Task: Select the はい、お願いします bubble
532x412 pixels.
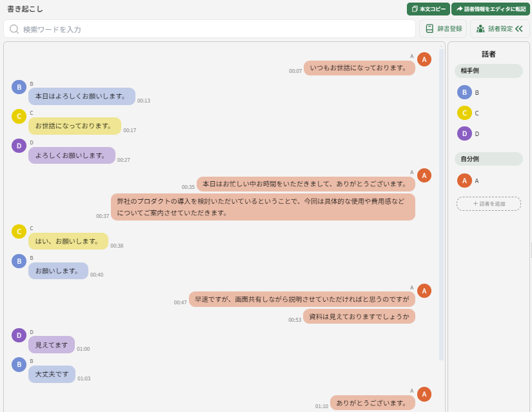Action: 68,241
